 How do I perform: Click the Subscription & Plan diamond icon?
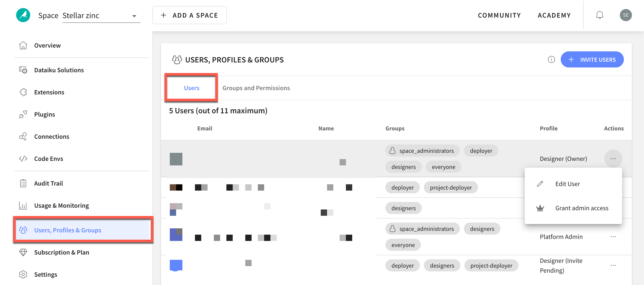[23, 252]
